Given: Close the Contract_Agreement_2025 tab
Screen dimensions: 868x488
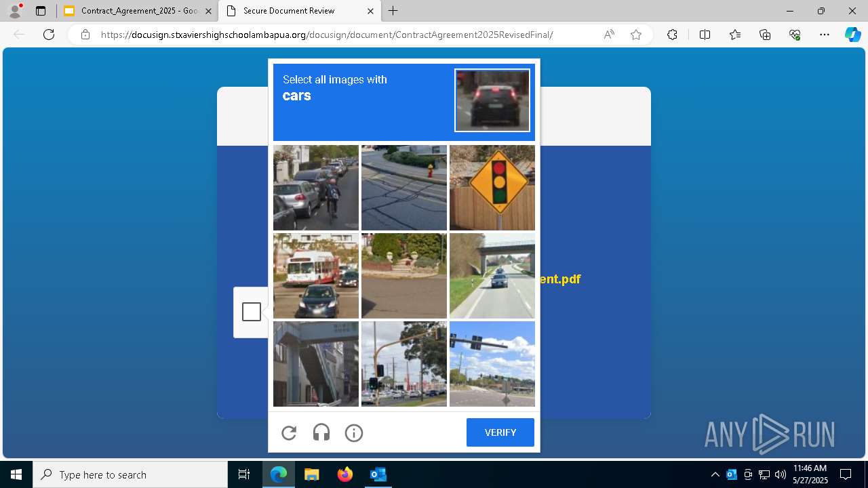Looking at the screenshot, I should (208, 11).
